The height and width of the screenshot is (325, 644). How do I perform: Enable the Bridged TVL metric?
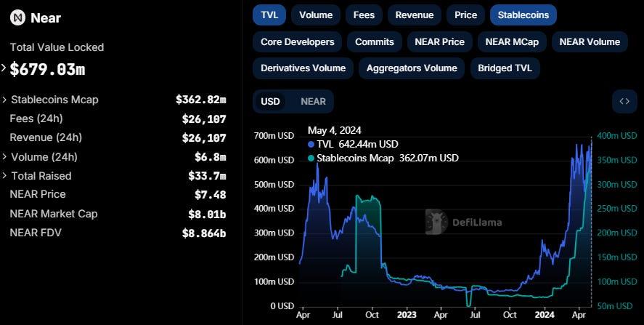coord(505,68)
